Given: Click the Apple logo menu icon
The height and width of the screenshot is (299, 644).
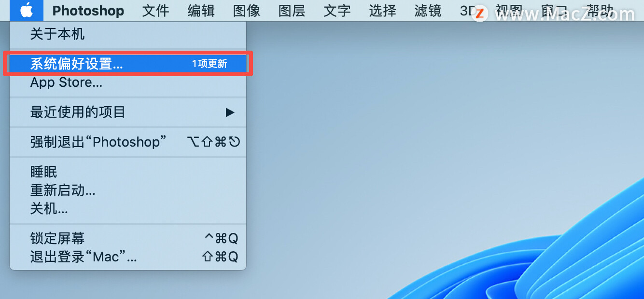Looking at the screenshot, I should 27,10.
